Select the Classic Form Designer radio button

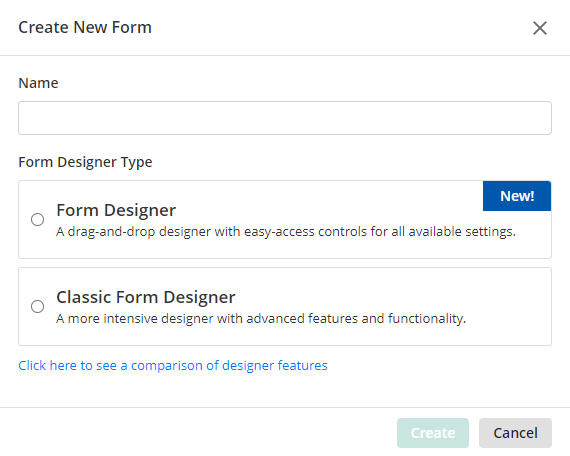point(37,307)
